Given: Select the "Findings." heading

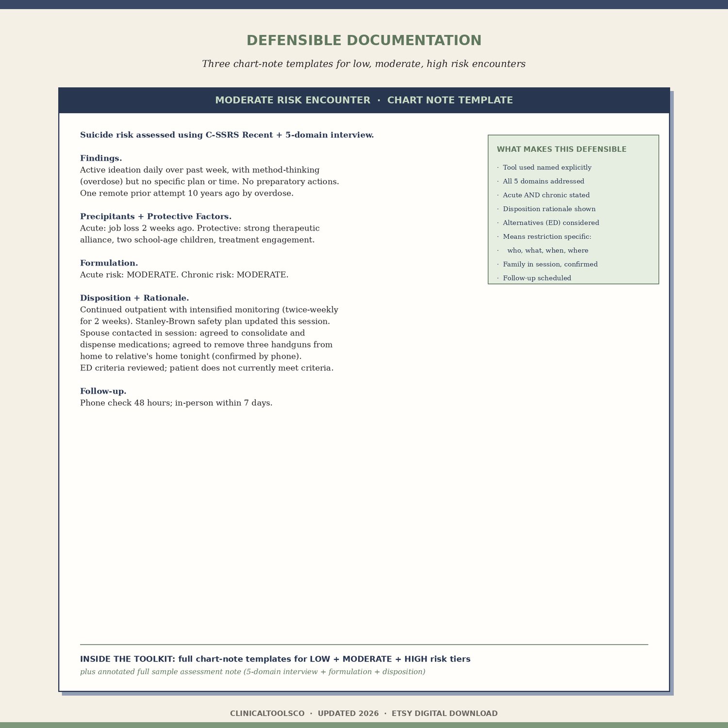Looking at the screenshot, I should coord(101,158).
